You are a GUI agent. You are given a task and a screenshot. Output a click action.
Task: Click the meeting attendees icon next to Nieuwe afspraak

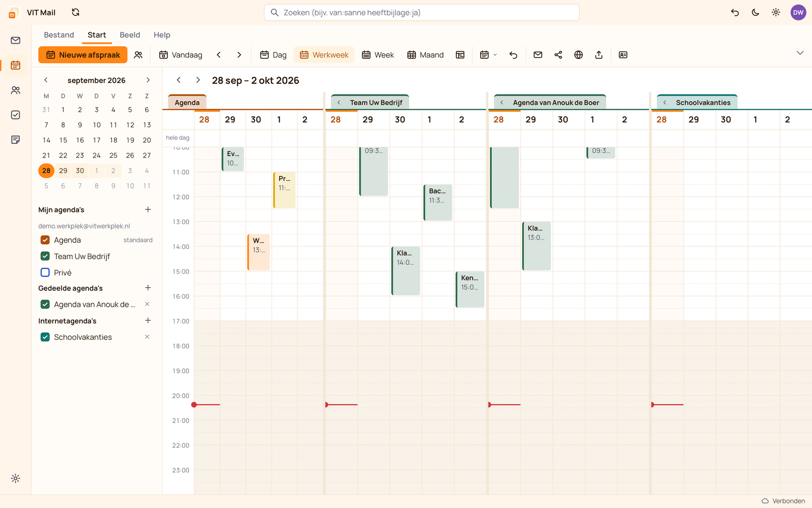pyautogui.click(x=138, y=55)
